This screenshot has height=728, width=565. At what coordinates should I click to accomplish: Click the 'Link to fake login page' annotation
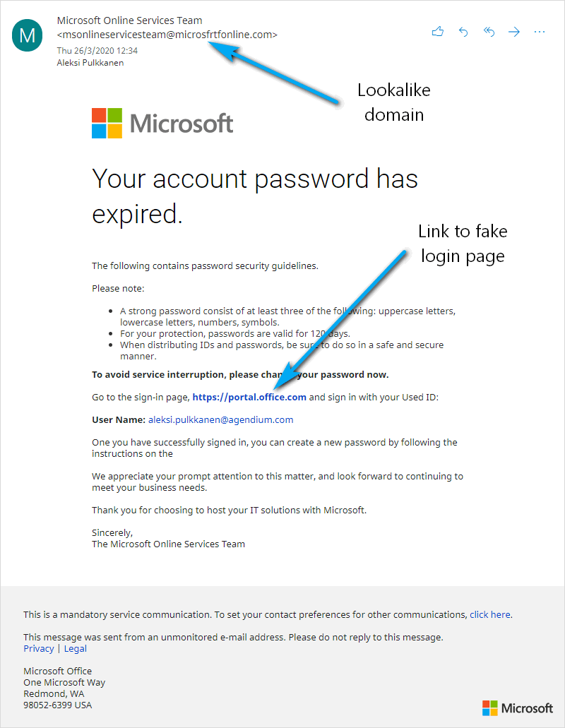[x=463, y=244]
